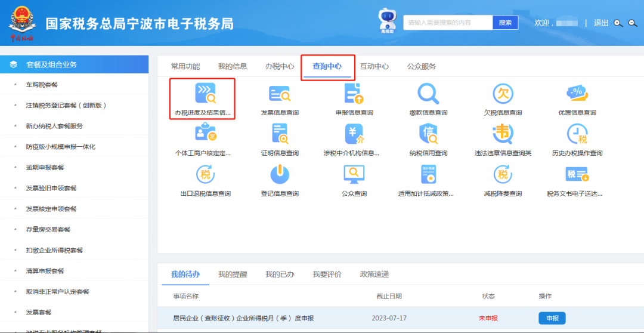The width and height of the screenshot is (644, 333).
Task: Open 违法违章信息查询类 icon
Action: coord(503,134)
